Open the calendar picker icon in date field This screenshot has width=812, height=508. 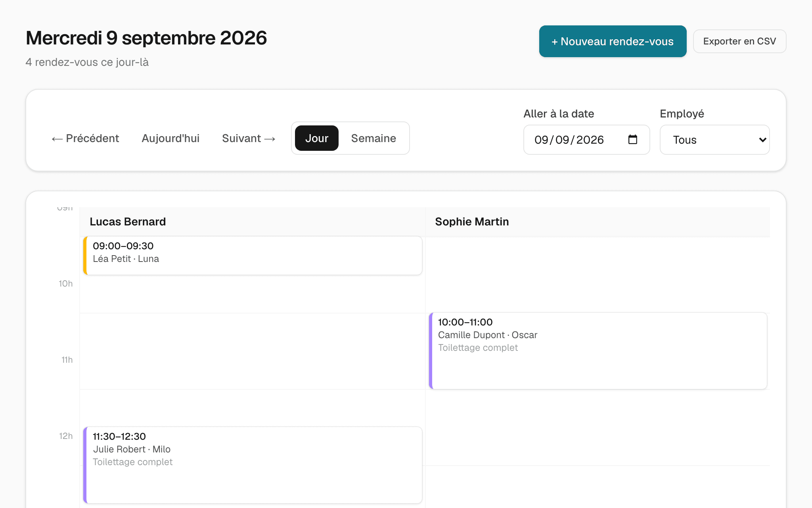[633, 140]
